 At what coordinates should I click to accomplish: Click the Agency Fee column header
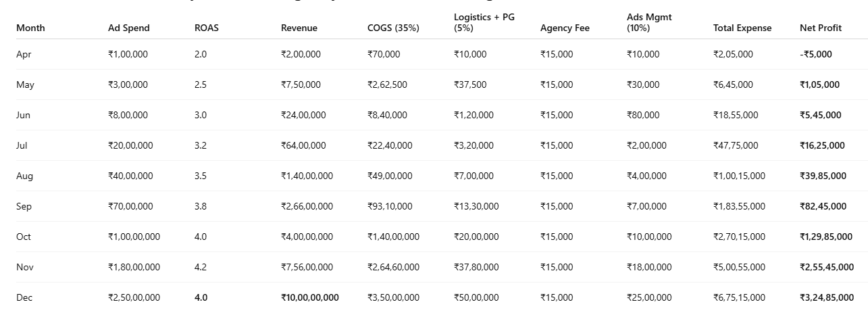565,28
